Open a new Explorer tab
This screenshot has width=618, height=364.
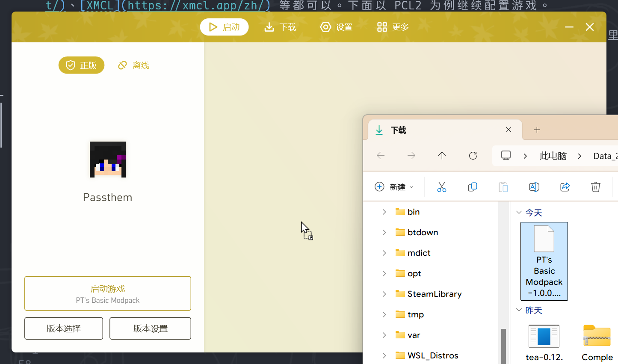537,130
